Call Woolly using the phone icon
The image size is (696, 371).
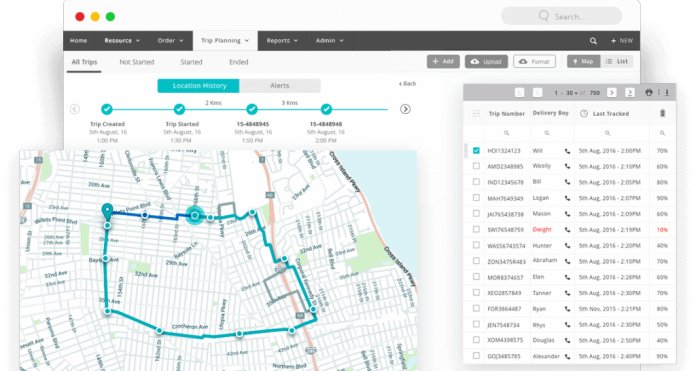pos(567,166)
